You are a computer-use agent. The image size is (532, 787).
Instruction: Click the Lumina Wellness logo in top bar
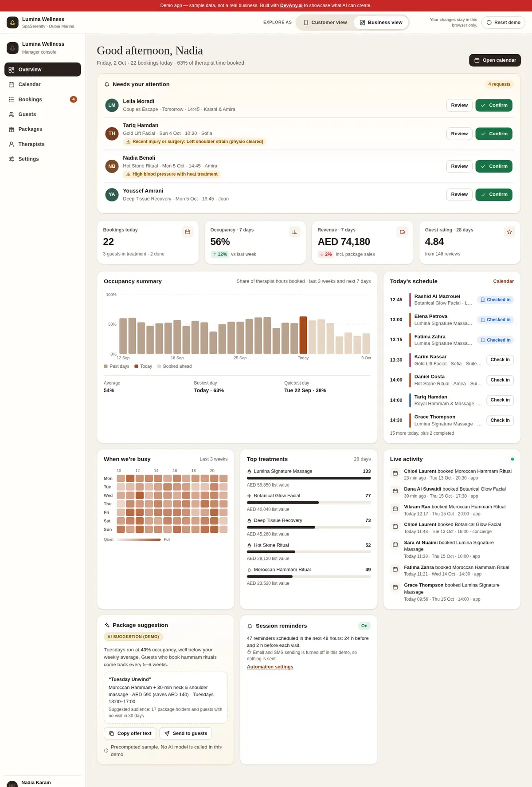[12, 22]
